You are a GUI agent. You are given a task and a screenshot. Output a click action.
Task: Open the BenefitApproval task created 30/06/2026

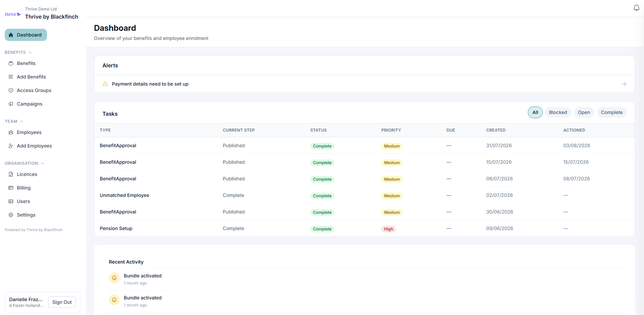(x=364, y=212)
